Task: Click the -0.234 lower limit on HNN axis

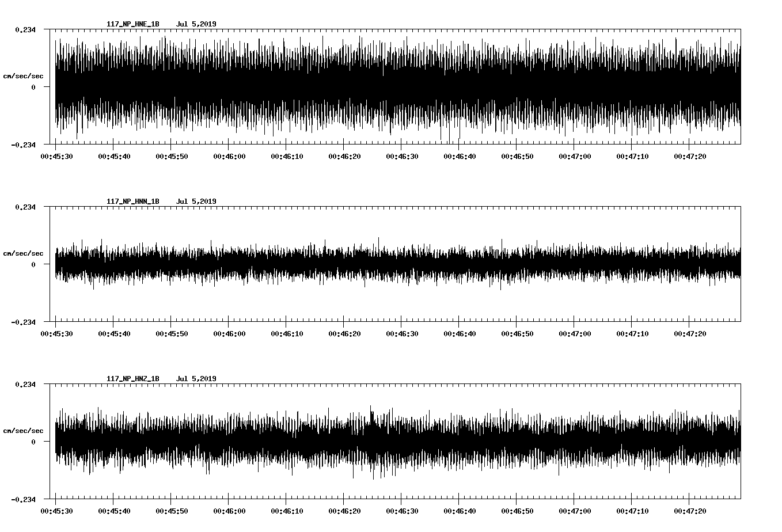Action: [x=23, y=322]
